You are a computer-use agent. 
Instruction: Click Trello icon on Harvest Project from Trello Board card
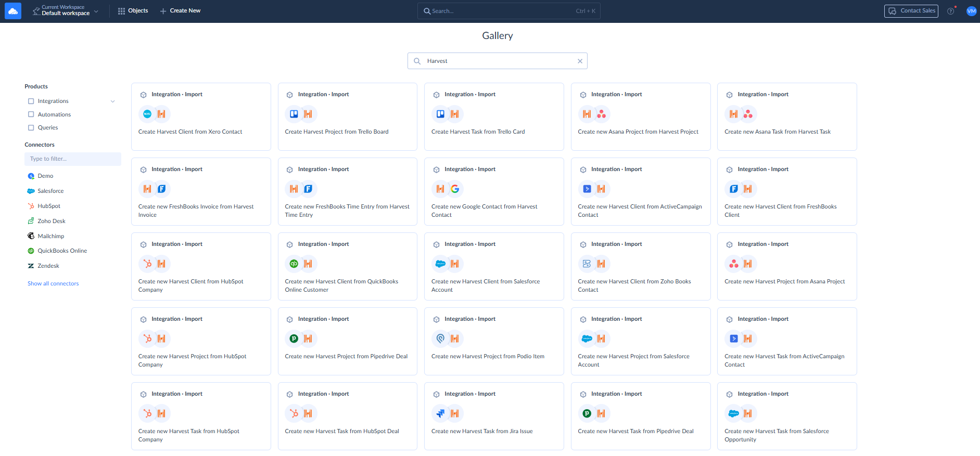[294, 114]
